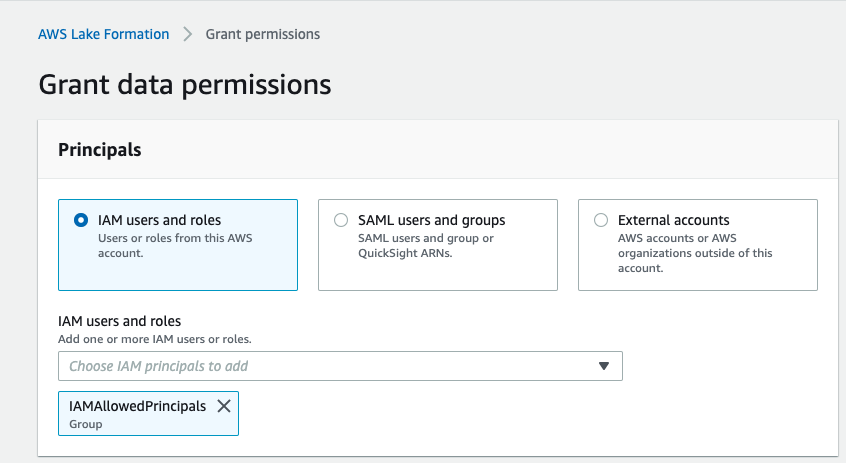
Task: Click the Choose IAM principals to add field
Action: [340, 366]
